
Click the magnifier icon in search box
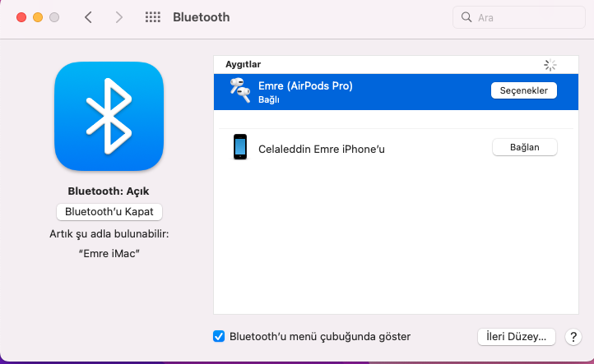pos(467,17)
